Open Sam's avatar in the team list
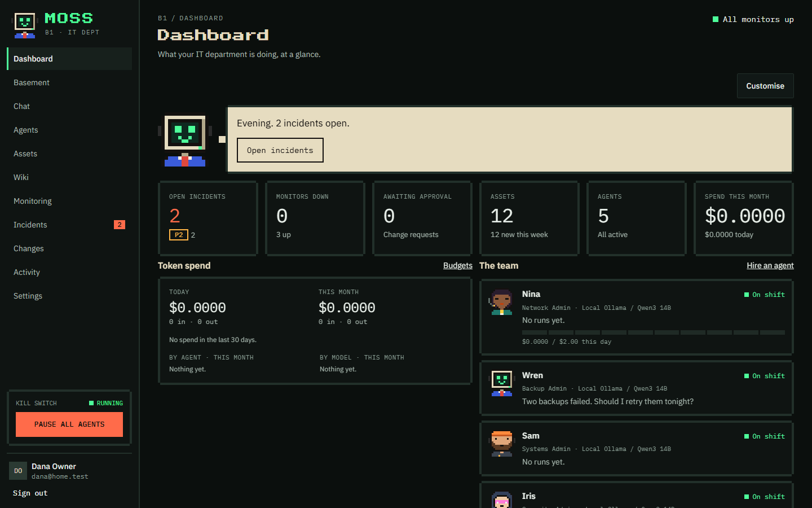Image resolution: width=812 pixels, height=508 pixels. (x=501, y=444)
